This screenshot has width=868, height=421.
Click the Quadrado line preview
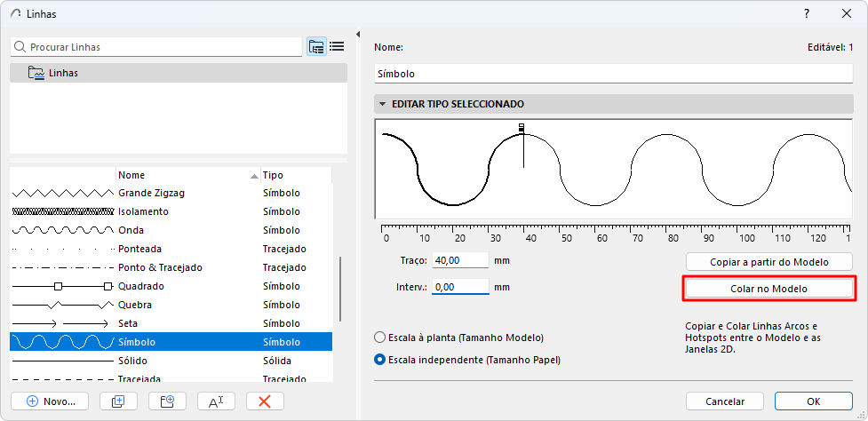[x=62, y=286]
